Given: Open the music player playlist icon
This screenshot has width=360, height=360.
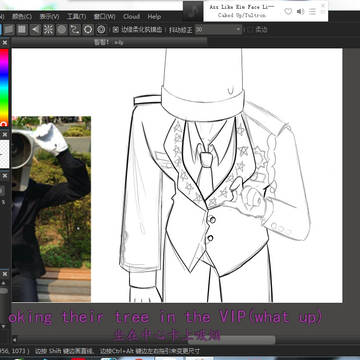Looking at the screenshot, I should (312, 12).
